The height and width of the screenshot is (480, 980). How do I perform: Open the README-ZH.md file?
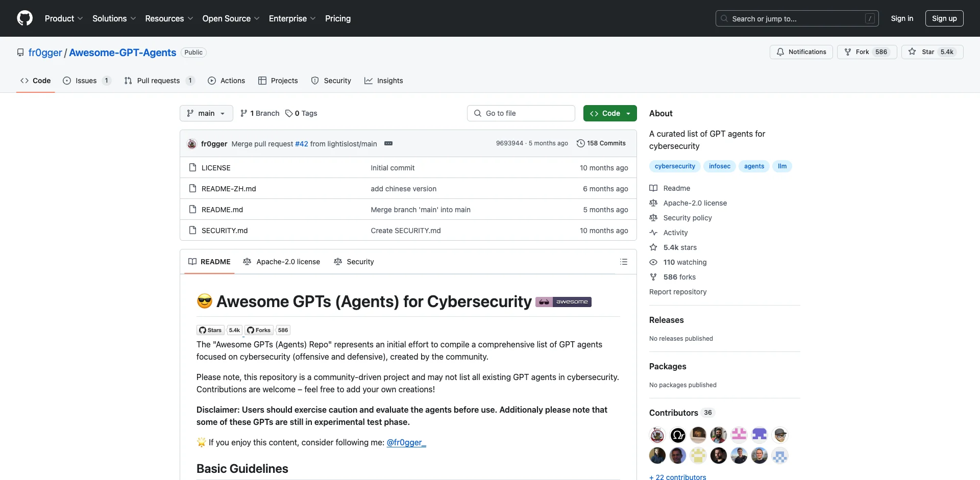[229, 189]
